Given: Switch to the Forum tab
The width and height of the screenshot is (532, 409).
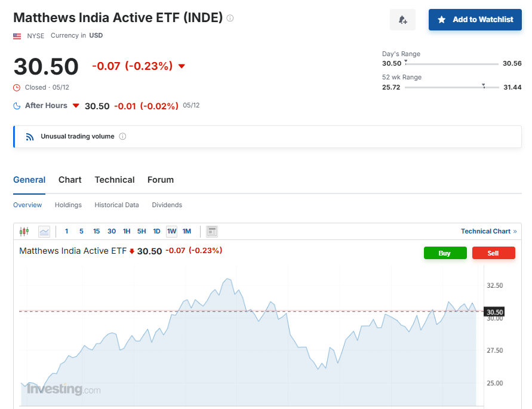Looking at the screenshot, I should [161, 180].
